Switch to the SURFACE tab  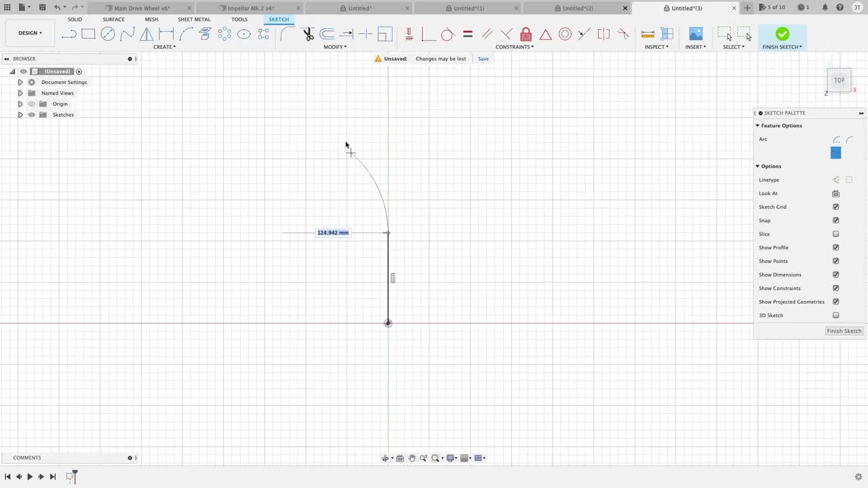click(x=113, y=19)
